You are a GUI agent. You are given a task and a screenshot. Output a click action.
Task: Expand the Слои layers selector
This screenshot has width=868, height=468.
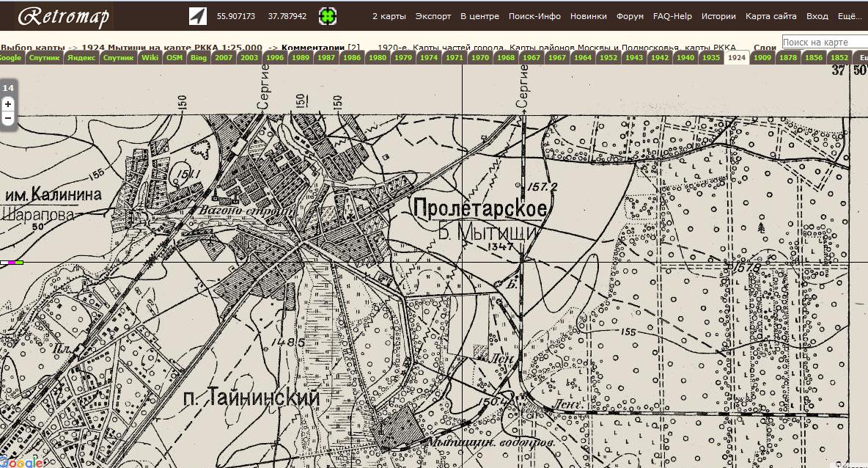point(765,48)
